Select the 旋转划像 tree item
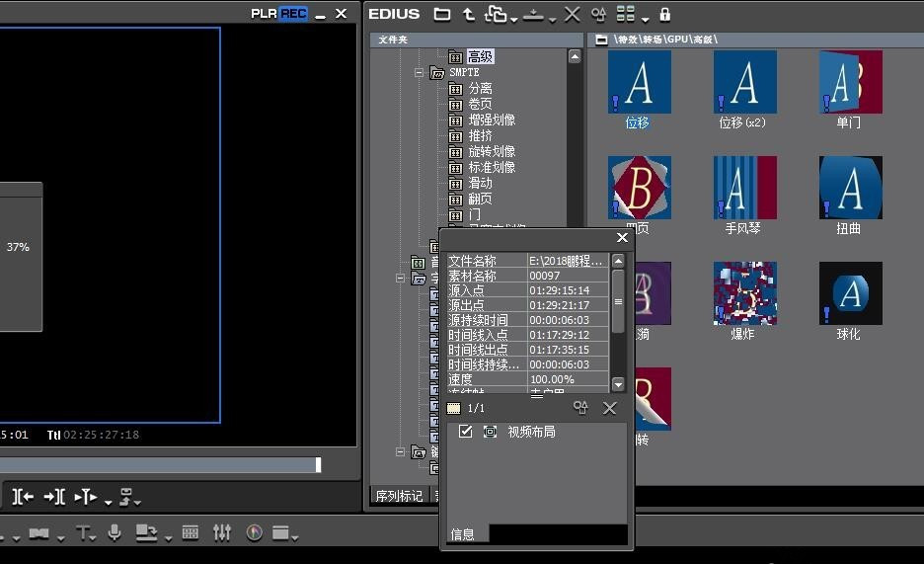The height and width of the screenshot is (564, 924). [x=491, y=151]
